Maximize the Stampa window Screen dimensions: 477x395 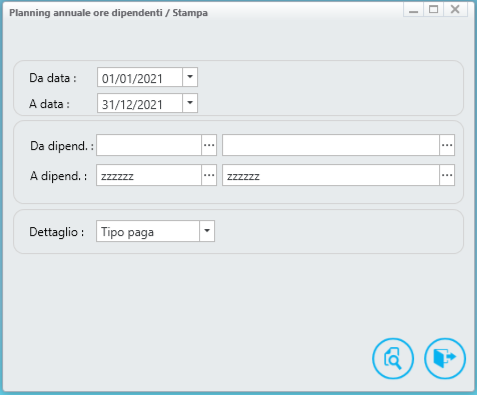click(433, 10)
